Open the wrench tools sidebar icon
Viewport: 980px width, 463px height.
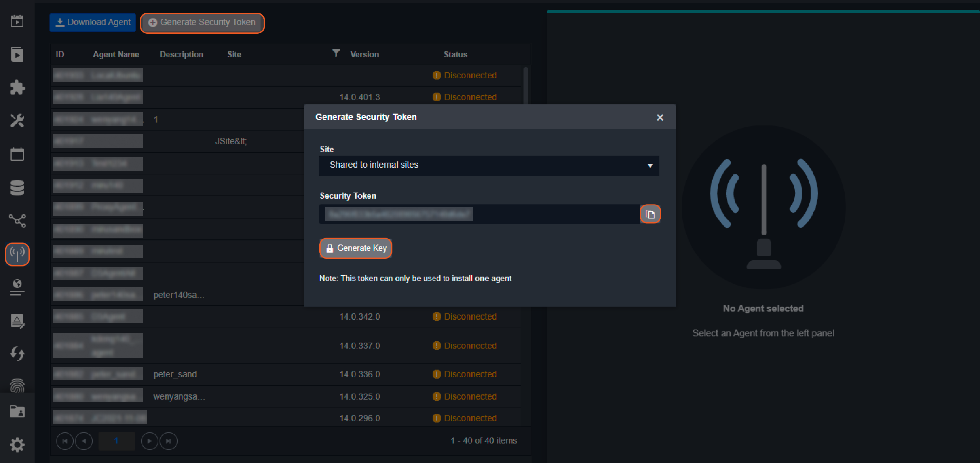[17, 121]
